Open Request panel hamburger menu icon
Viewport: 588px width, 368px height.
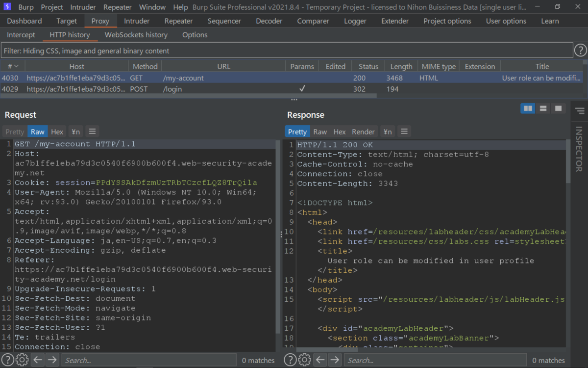coord(92,131)
